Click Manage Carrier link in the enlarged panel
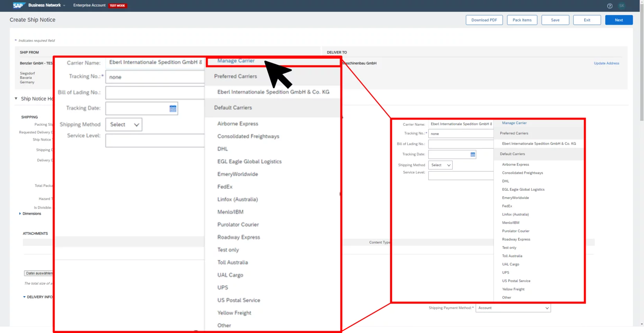The height and width of the screenshot is (333, 644). coord(236,61)
